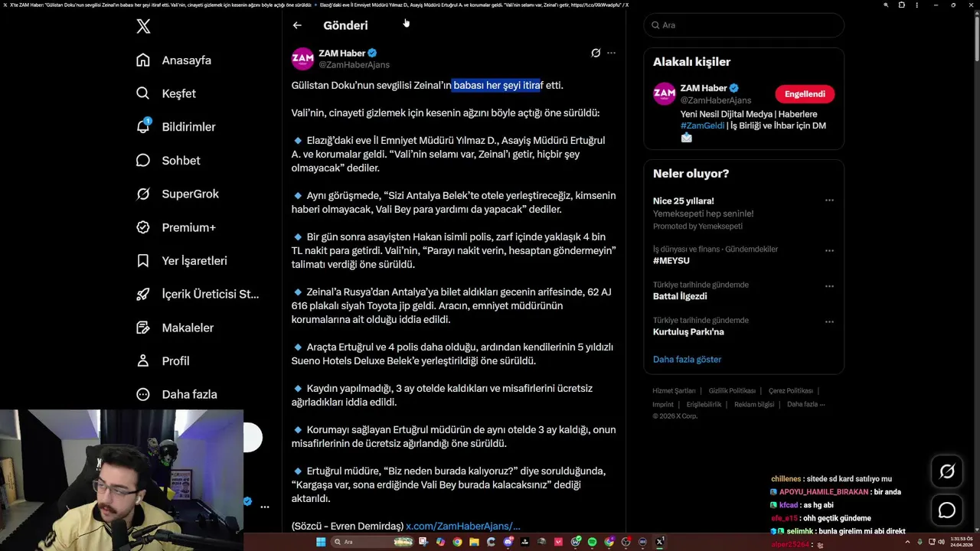This screenshot has height=551, width=980.
Task: Open Kurtuluş Parkı'na trending topic
Action: coord(688,332)
